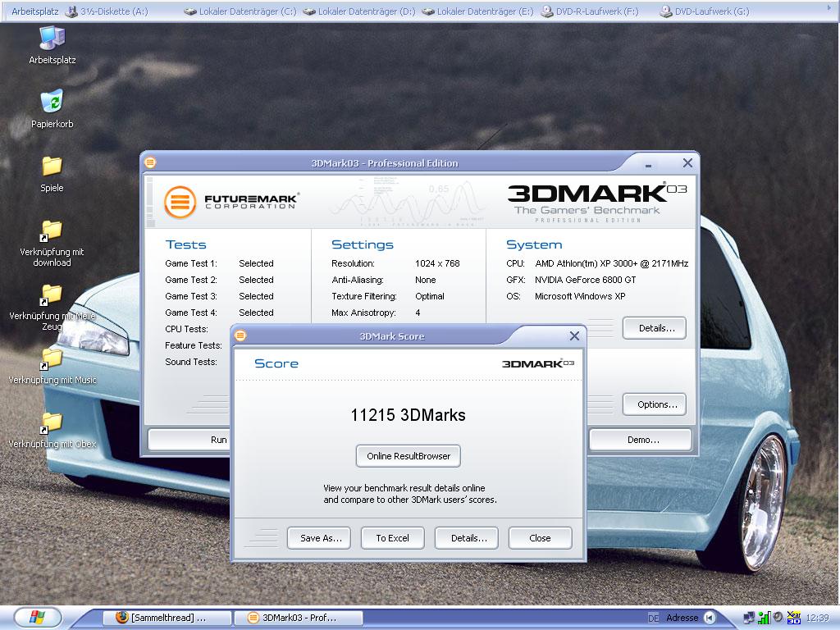This screenshot has width=840, height=630.
Task: Click the Game Test 2 Selected value
Action: [256, 280]
